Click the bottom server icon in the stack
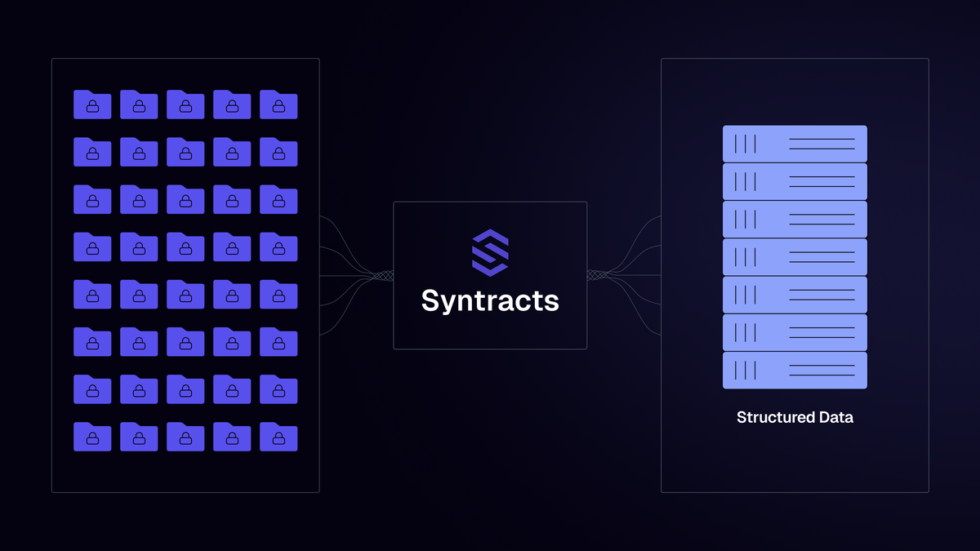Viewport: 980px width, 551px height. click(795, 369)
